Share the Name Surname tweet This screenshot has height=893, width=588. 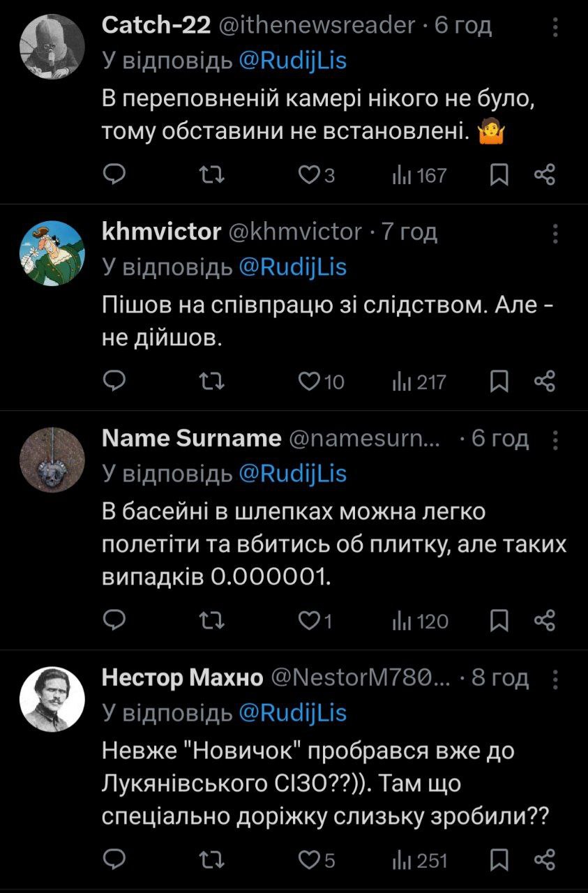[x=544, y=621]
